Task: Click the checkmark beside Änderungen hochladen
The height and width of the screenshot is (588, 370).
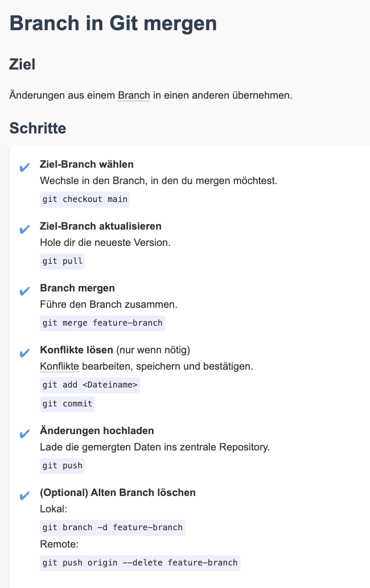Action: [24, 435]
